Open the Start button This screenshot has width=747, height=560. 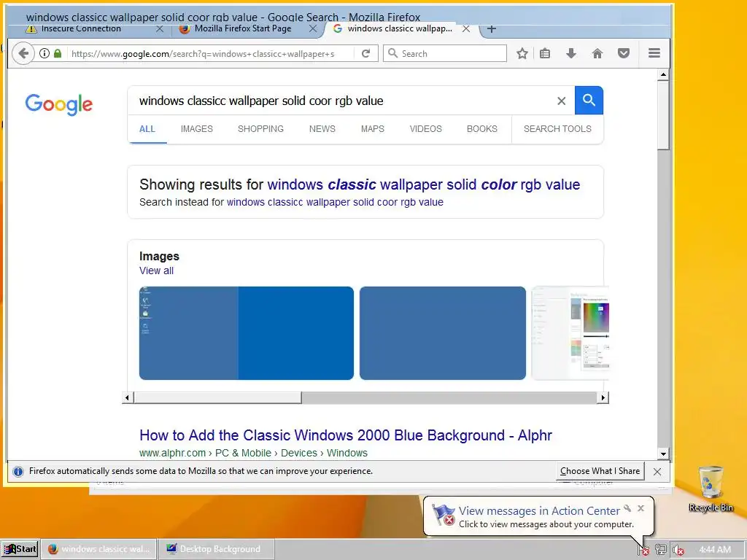[x=20, y=549]
